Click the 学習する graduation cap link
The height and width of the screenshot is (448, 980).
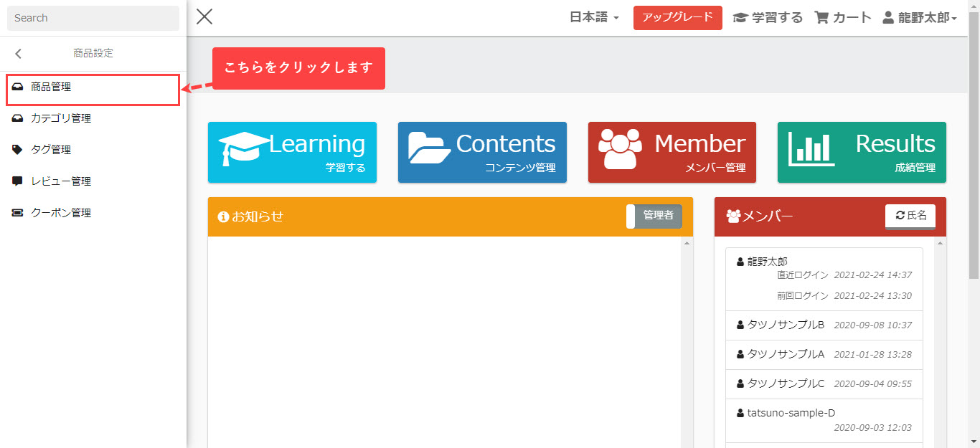click(x=768, y=18)
